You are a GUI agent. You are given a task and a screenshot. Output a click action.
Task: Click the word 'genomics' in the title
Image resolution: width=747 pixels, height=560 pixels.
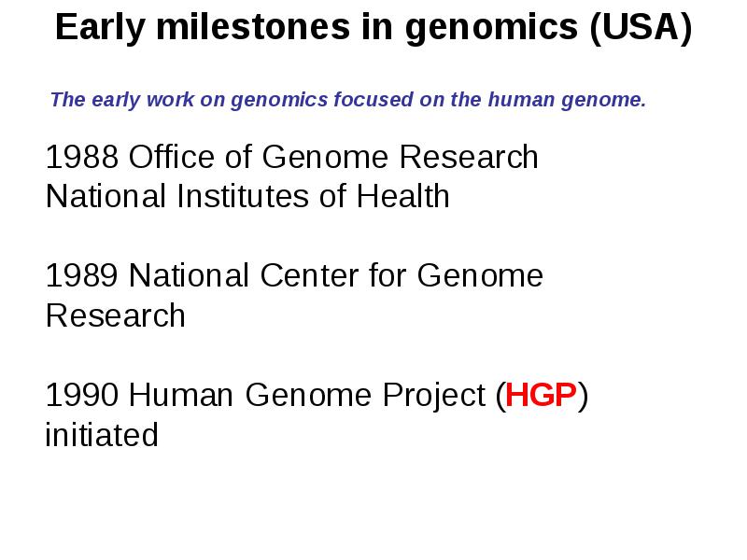[x=492, y=30]
